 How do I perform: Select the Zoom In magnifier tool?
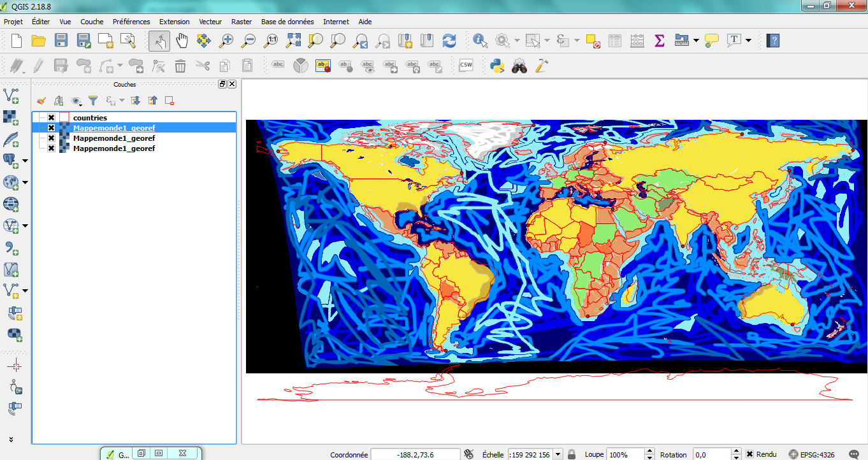226,41
